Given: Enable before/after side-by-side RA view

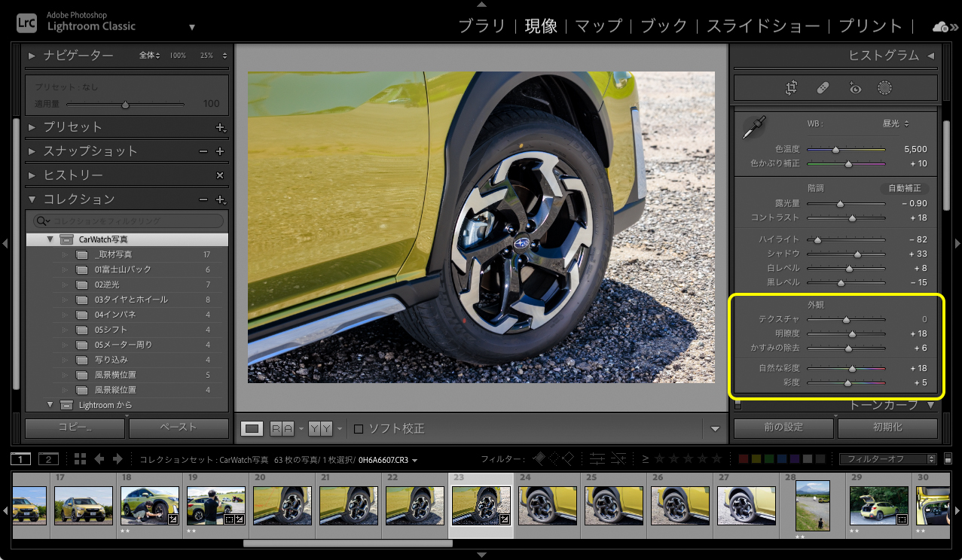Looking at the screenshot, I should [x=282, y=428].
